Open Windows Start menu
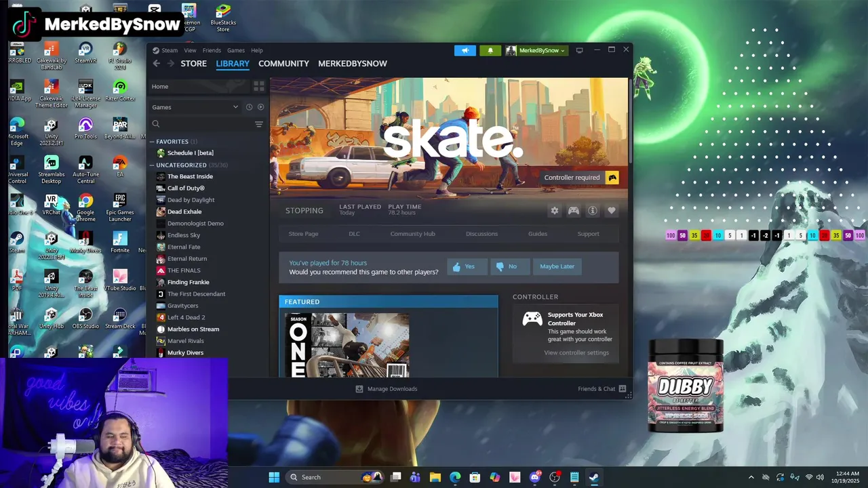868x488 pixels. 274,477
